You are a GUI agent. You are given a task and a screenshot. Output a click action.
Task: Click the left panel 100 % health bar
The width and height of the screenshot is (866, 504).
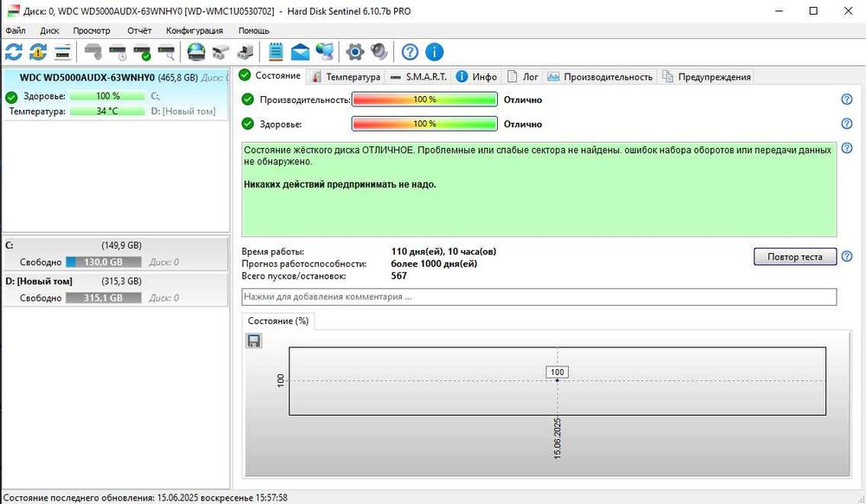click(x=107, y=95)
